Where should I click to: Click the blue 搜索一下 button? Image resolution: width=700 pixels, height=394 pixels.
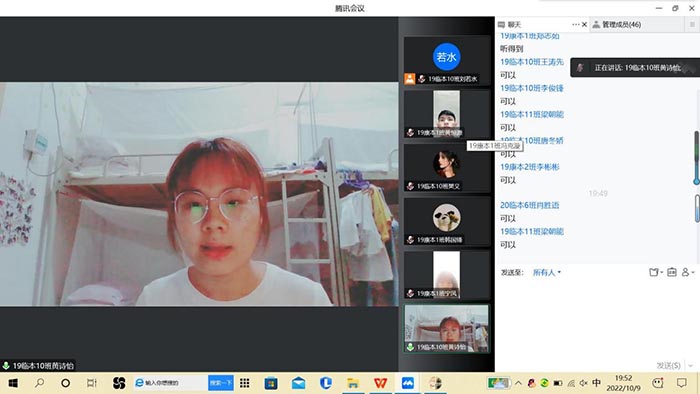click(221, 383)
